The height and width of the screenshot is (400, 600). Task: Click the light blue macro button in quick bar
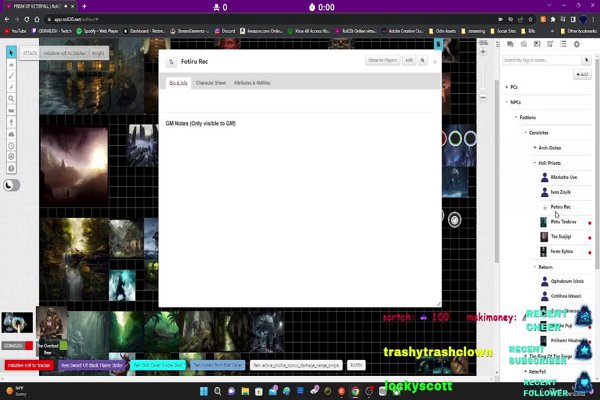[x=217, y=365]
